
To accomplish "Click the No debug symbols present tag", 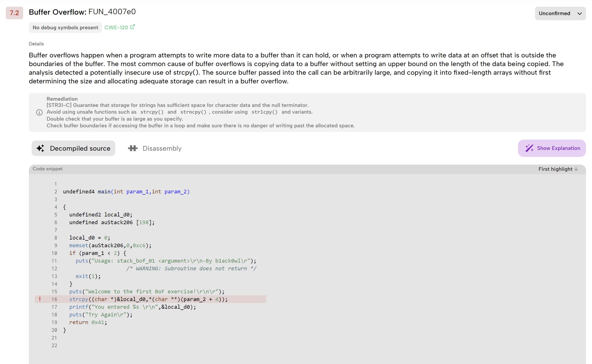I will point(65,28).
